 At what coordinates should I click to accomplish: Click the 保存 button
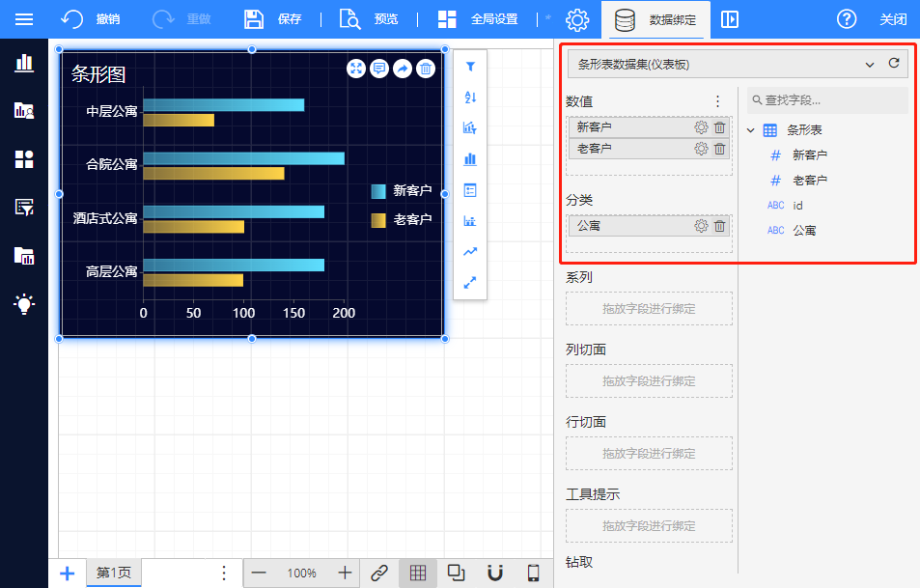(273, 19)
